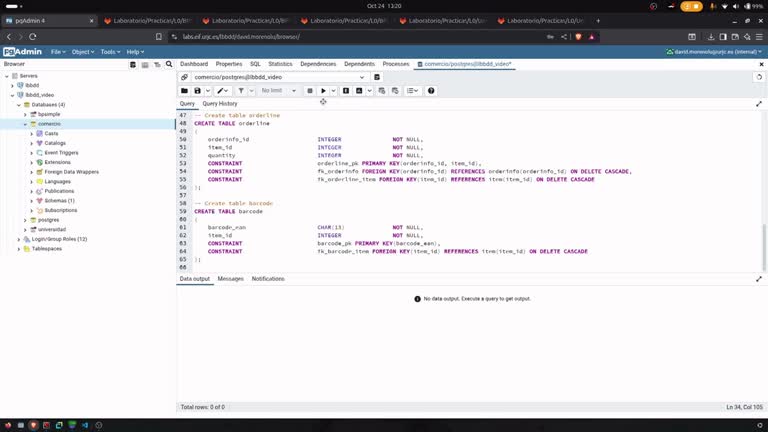The width and height of the screenshot is (768, 432).
Task: Open query tool Help question mark icon
Action: [431, 91]
